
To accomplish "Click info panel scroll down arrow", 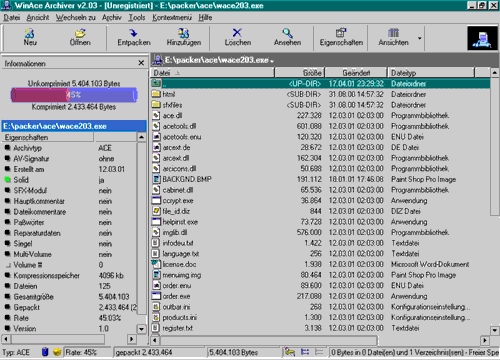I will [141, 329].
